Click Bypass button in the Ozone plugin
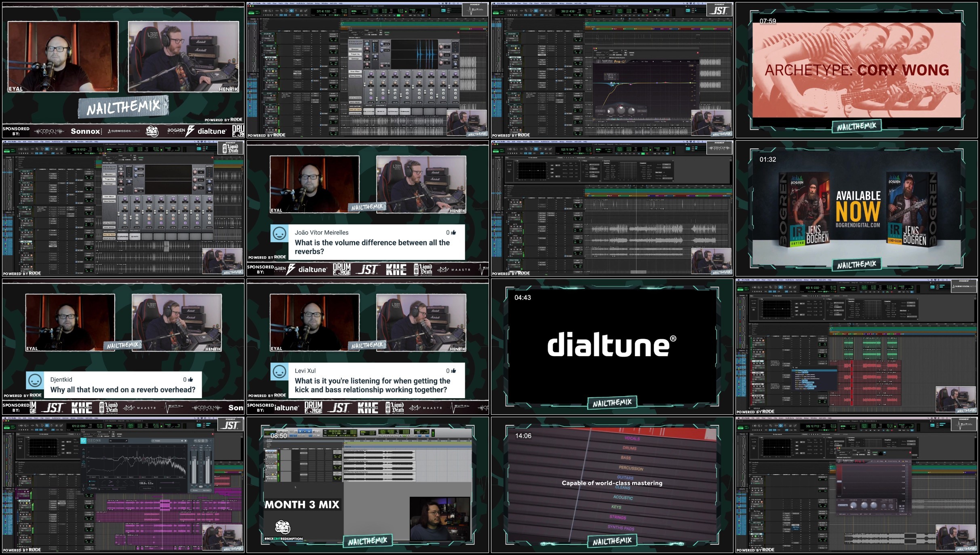Image resolution: width=980 pixels, height=555 pixels. click(195, 490)
